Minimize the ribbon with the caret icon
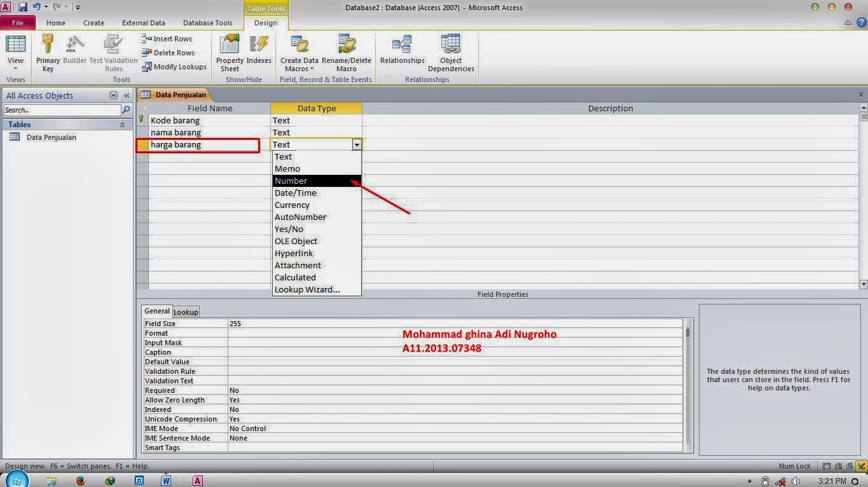Image resolution: width=868 pixels, height=487 pixels. [x=848, y=23]
